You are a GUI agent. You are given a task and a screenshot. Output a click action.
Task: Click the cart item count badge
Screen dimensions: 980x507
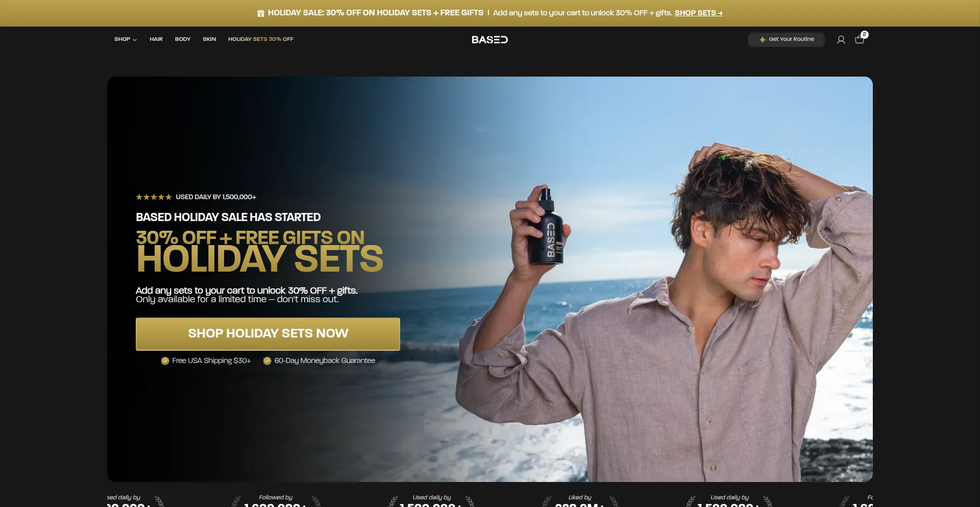point(865,35)
